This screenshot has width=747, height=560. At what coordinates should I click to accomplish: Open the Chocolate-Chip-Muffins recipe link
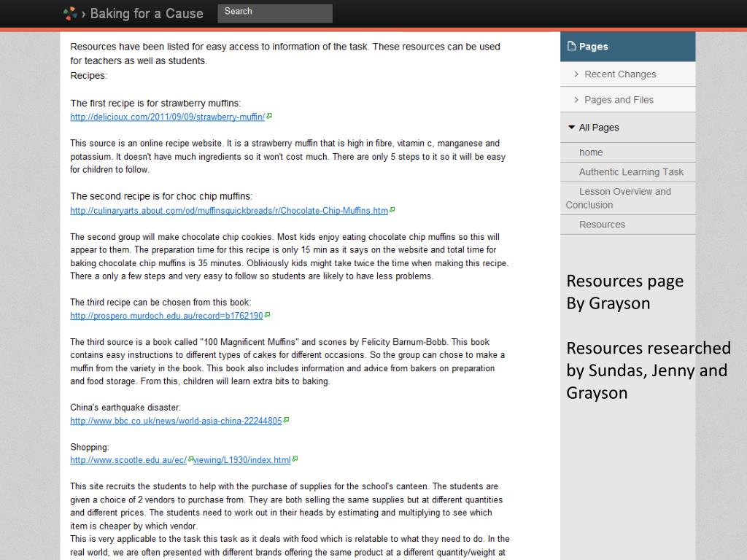coord(228,211)
